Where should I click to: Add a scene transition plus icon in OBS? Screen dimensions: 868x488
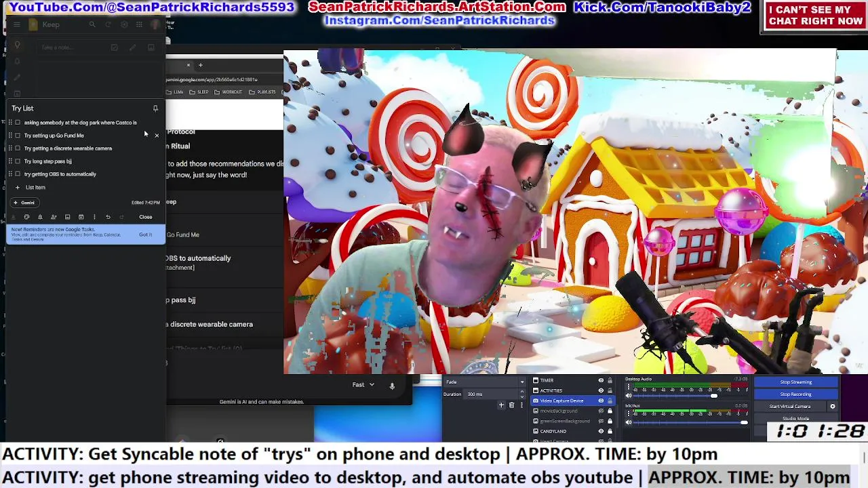click(x=501, y=405)
